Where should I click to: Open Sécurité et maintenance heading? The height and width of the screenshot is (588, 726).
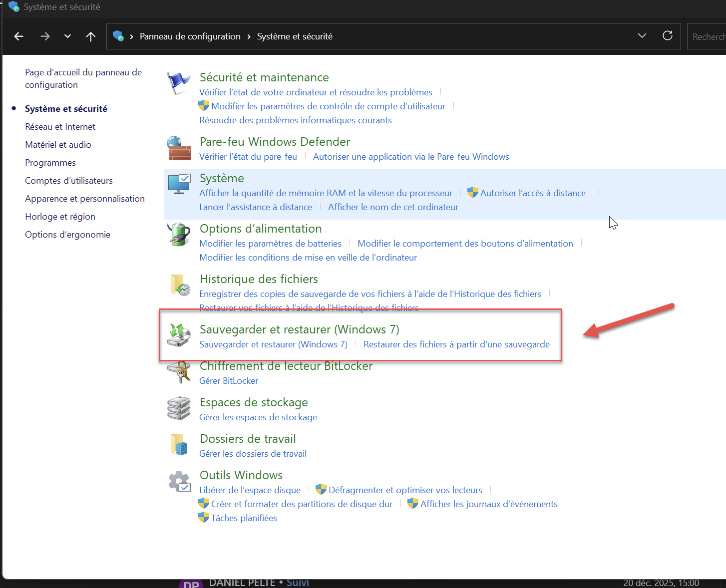click(x=264, y=77)
